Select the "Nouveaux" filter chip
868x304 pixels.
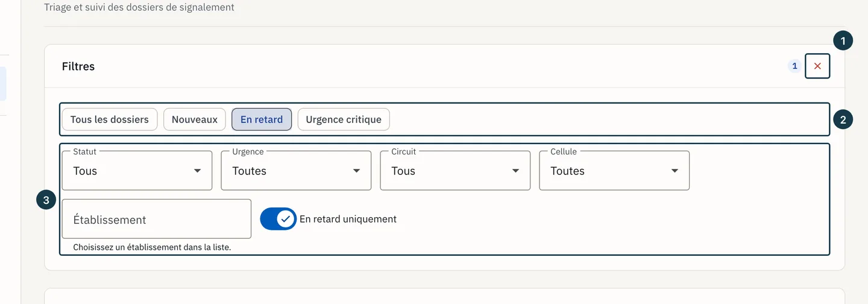tap(195, 119)
